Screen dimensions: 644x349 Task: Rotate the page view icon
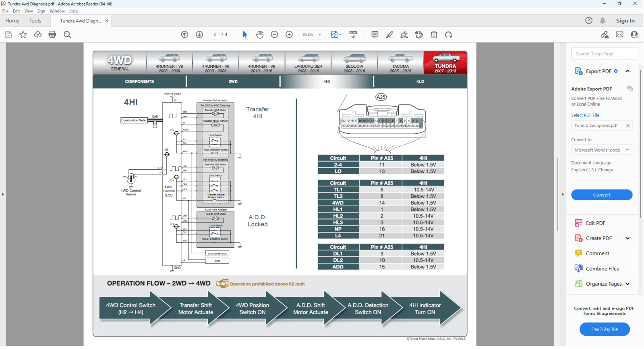(x=449, y=35)
